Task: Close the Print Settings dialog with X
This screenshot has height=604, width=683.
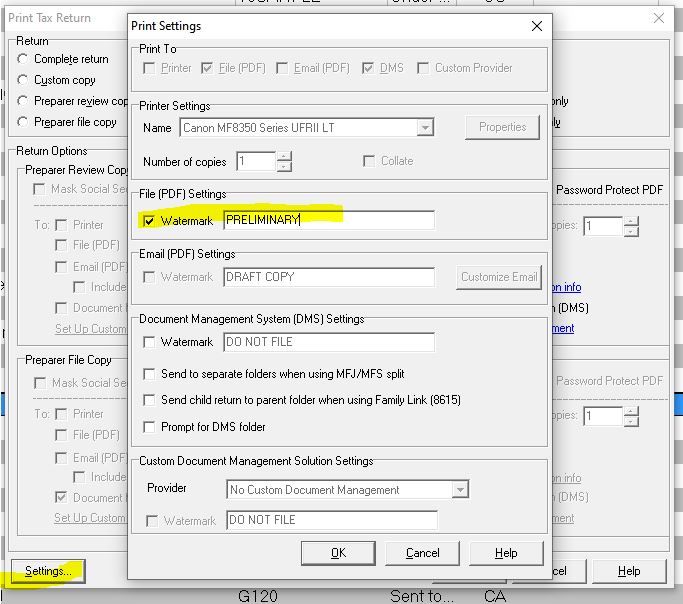Action: tap(537, 26)
